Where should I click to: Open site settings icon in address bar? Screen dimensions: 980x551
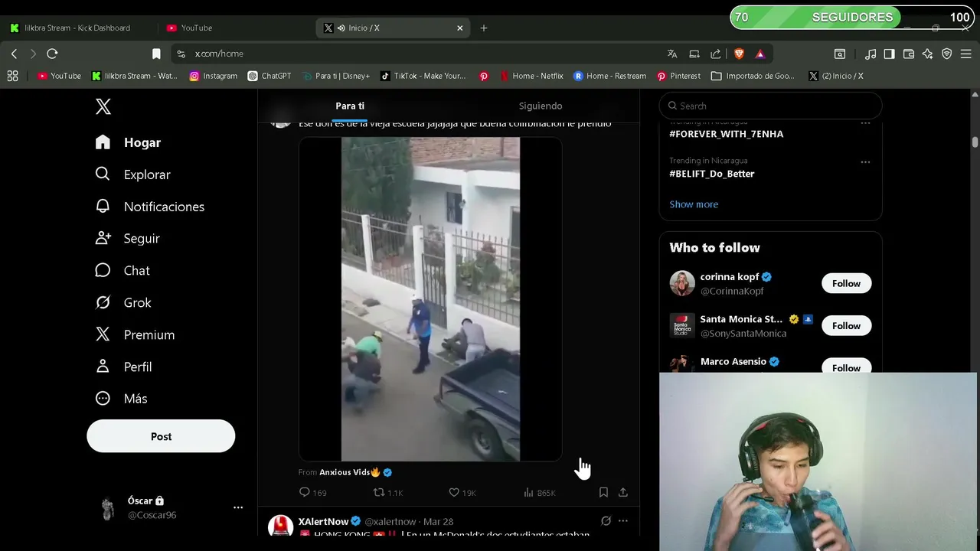[181, 54]
